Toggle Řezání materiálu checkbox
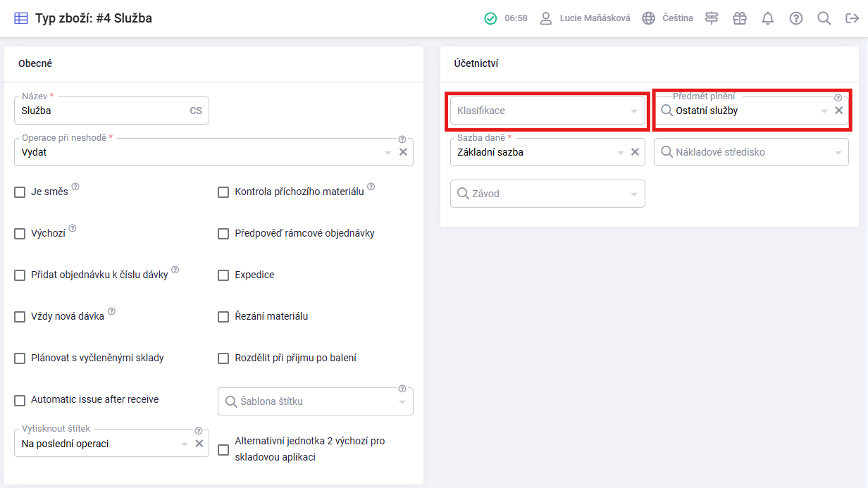 pos(223,317)
